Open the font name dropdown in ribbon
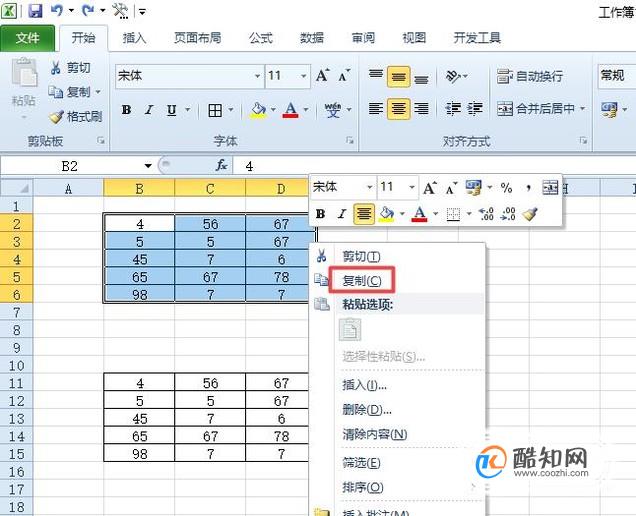 point(257,76)
